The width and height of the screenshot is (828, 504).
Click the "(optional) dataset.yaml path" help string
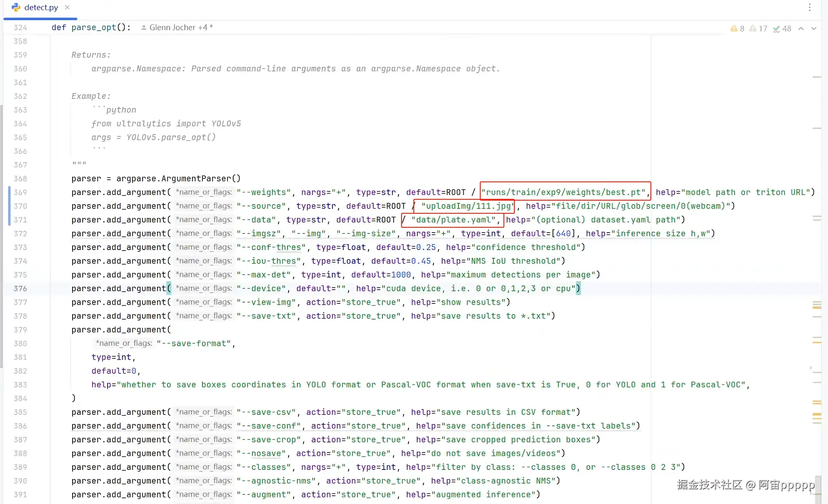605,220
